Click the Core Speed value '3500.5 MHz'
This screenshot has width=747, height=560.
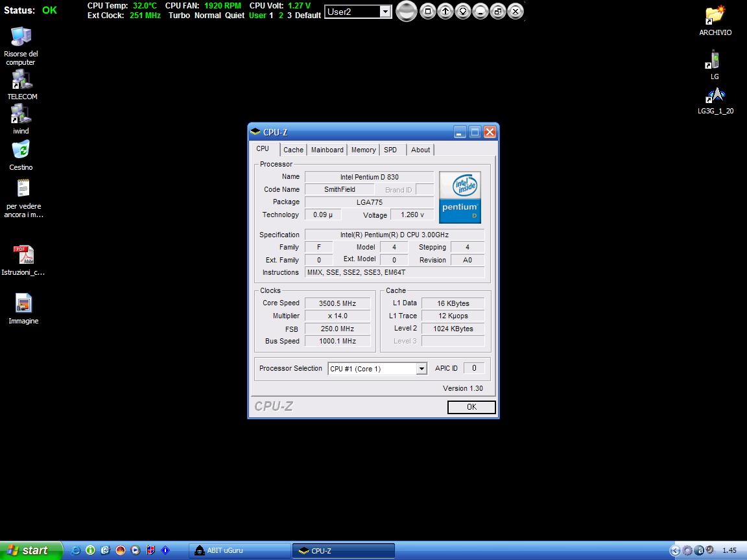coord(337,303)
